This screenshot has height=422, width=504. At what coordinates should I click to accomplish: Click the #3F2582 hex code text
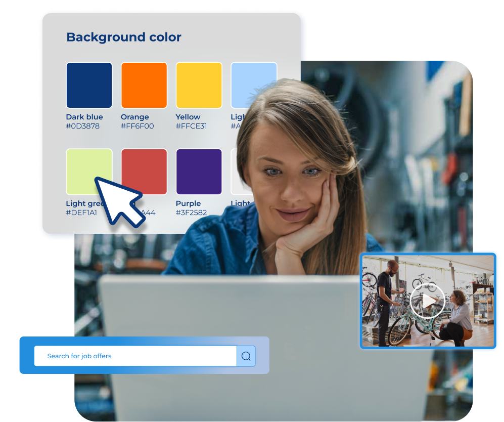click(x=191, y=213)
